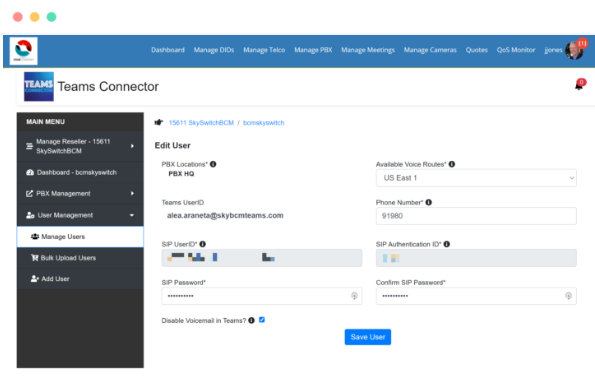This screenshot has width=595, height=382.
Task: Click the User Management person icon
Action: [x=30, y=215]
